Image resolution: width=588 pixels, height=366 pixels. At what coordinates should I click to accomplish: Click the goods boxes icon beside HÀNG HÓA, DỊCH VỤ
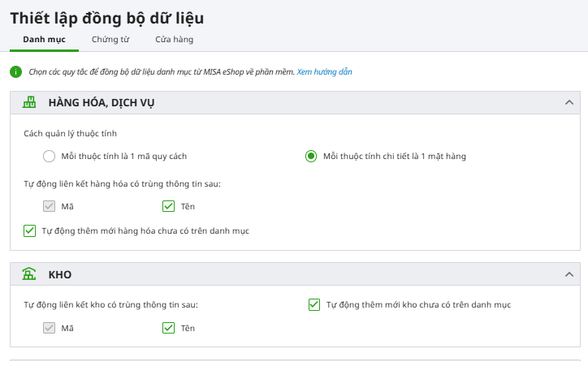tap(29, 102)
